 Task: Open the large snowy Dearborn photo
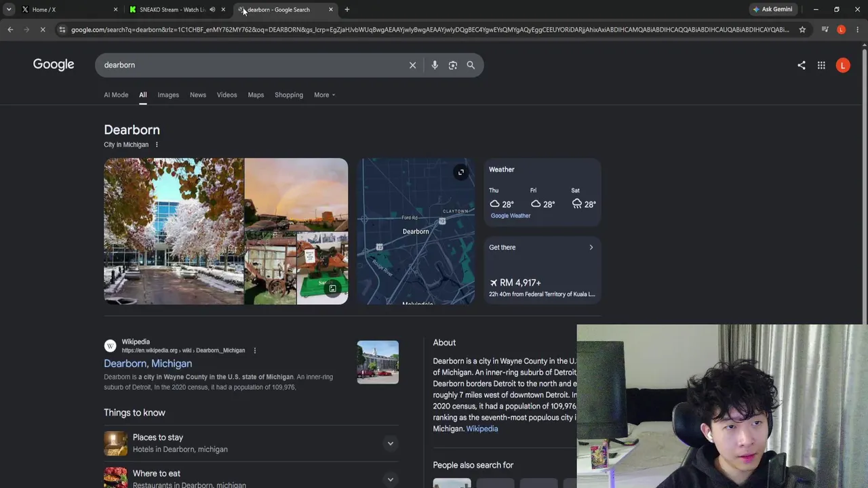point(174,231)
